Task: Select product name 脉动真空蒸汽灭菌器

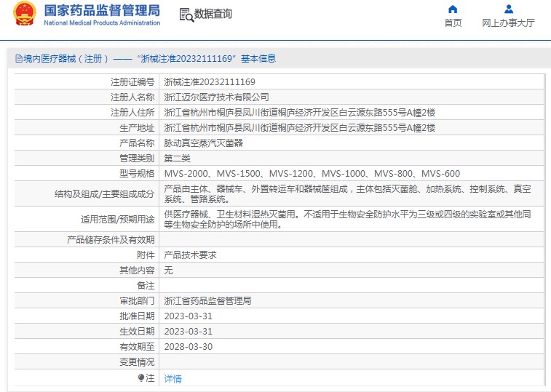Action: tap(204, 143)
